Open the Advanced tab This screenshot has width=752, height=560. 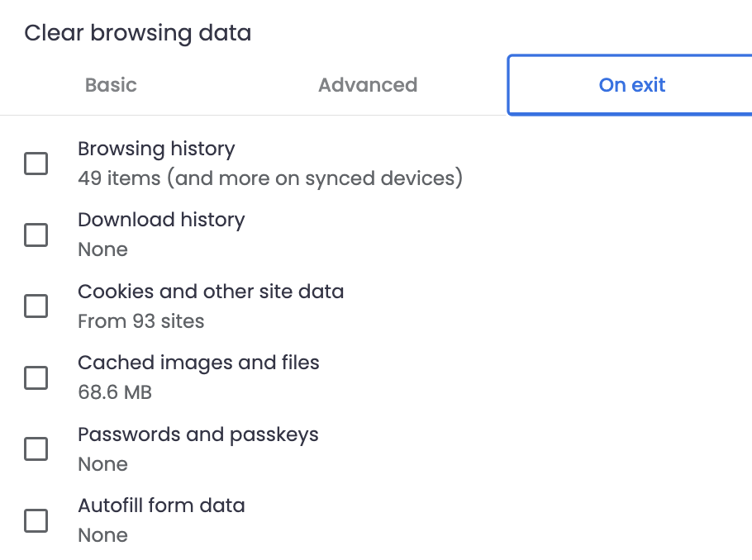point(368,85)
